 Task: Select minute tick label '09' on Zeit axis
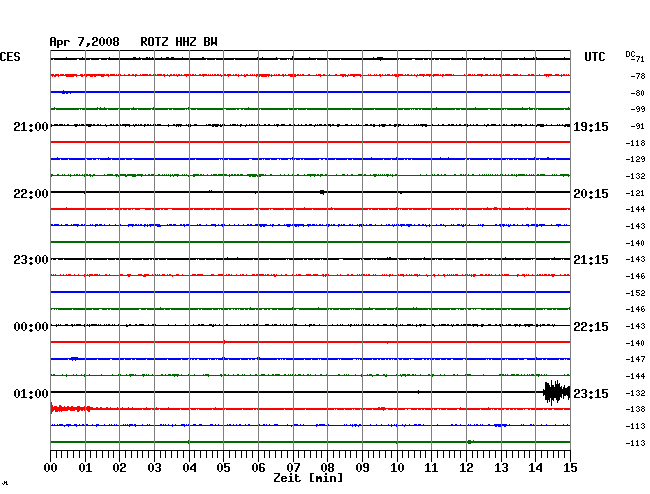(x=362, y=467)
